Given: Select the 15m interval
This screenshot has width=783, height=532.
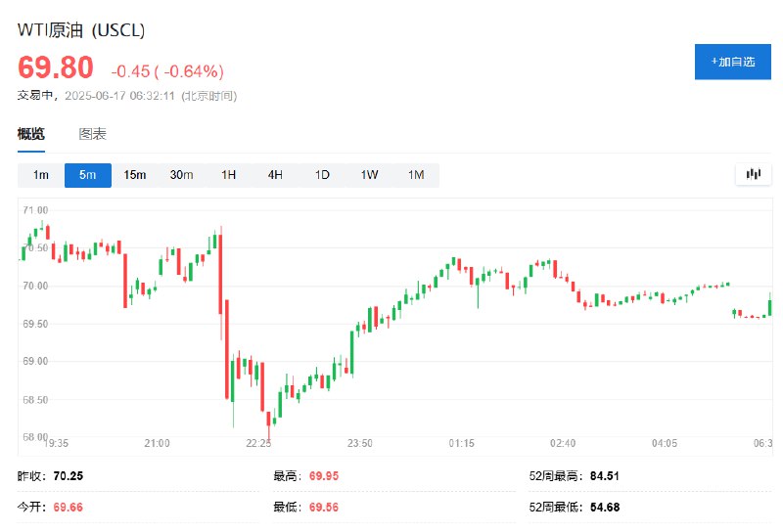Looking at the screenshot, I should (x=135, y=175).
